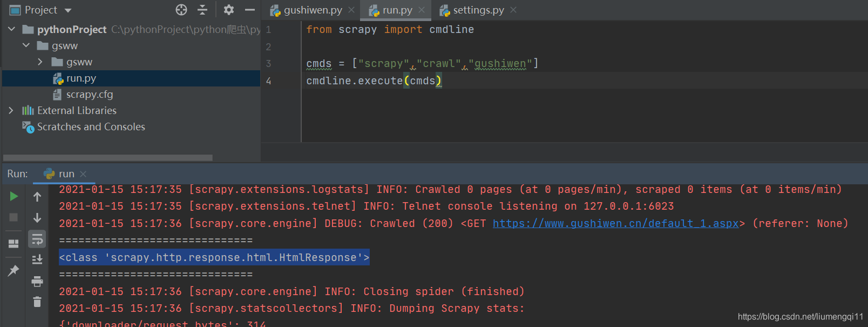Close the gushiwen.py tab

pos(351,10)
